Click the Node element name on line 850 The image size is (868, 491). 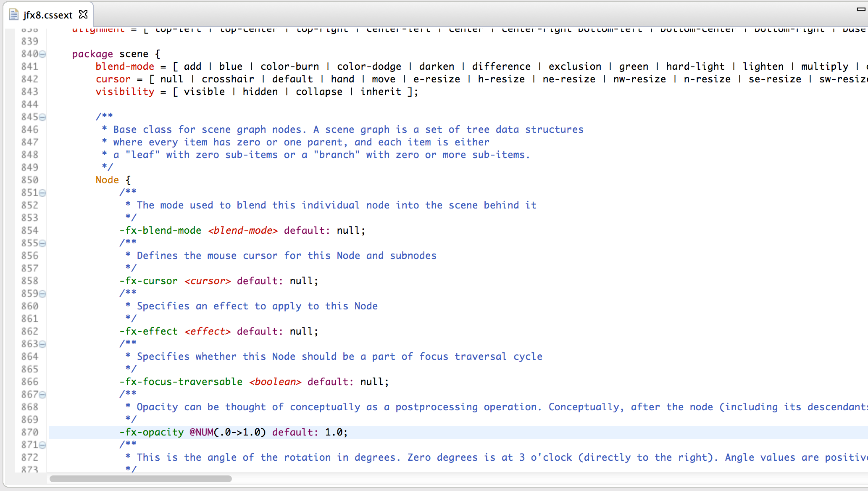[x=107, y=180]
